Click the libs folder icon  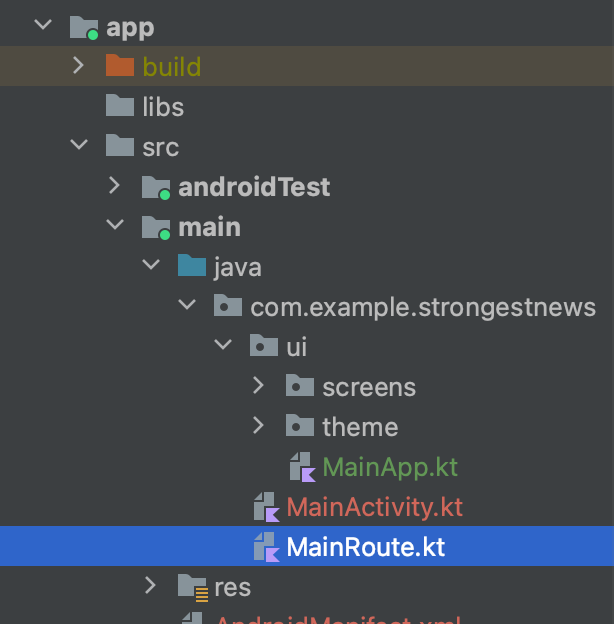tap(120, 105)
